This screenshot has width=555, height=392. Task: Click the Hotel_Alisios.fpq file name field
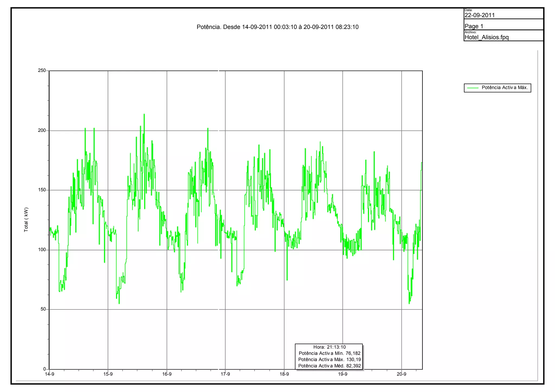[x=487, y=37]
